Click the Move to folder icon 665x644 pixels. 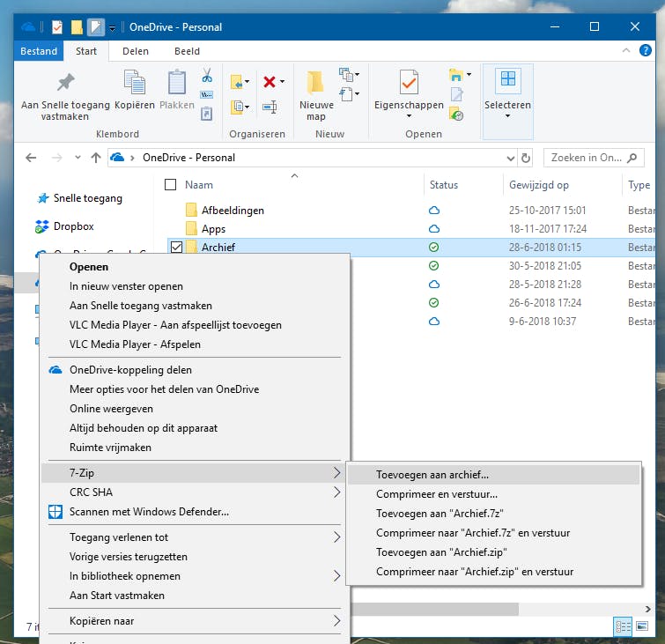tap(237, 82)
